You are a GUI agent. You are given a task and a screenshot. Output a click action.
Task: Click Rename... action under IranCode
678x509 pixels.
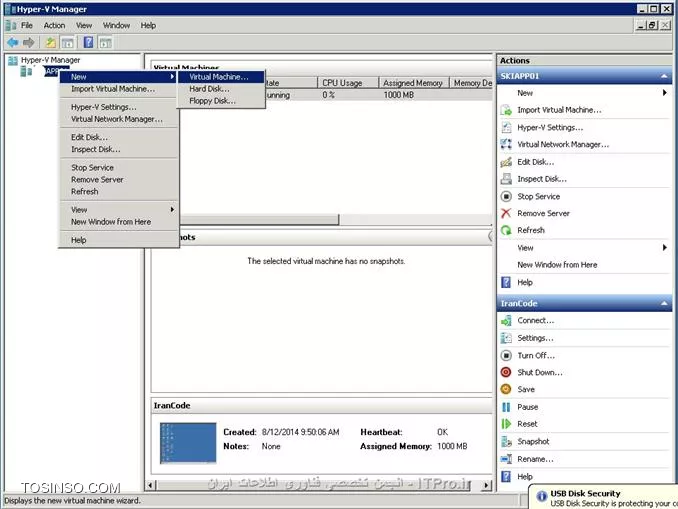click(x=535, y=459)
